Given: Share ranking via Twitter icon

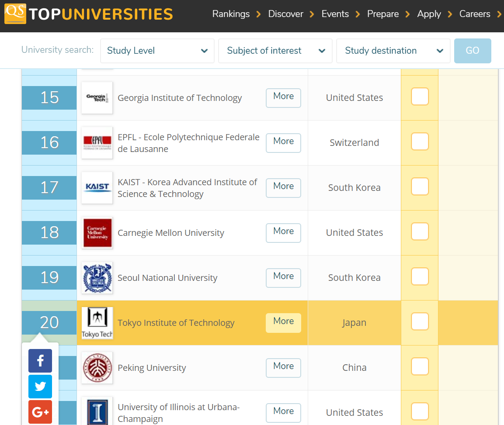Looking at the screenshot, I should (40, 387).
